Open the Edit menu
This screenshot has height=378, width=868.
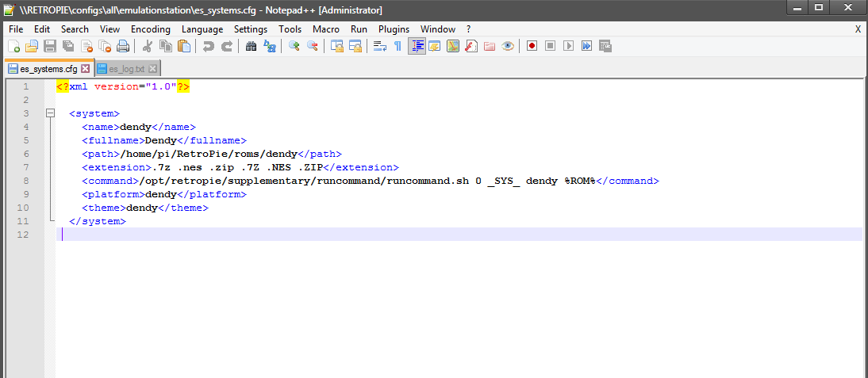click(42, 29)
